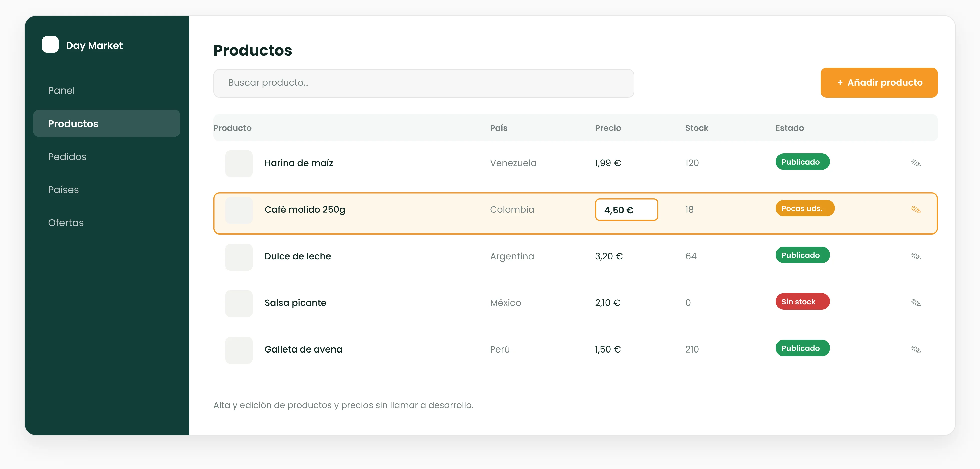Screen dimensions: 980x469
Task: Click the Day Market logo square
Action: click(50, 45)
